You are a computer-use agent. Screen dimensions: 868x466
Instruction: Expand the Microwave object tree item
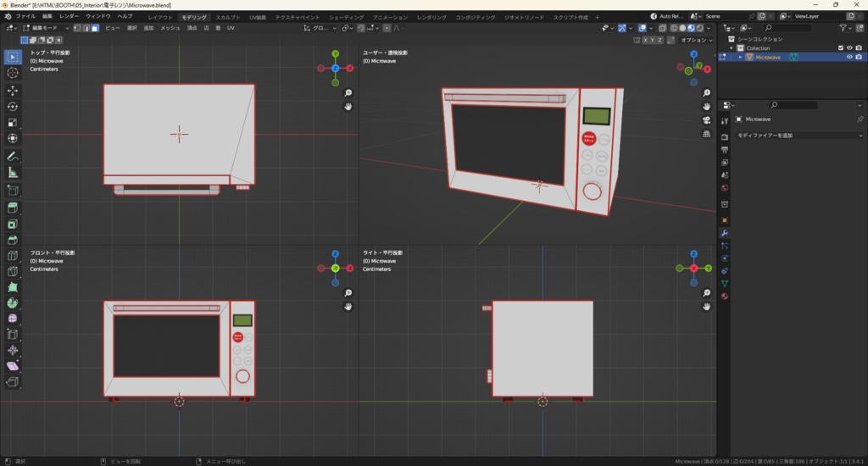pos(740,58)
